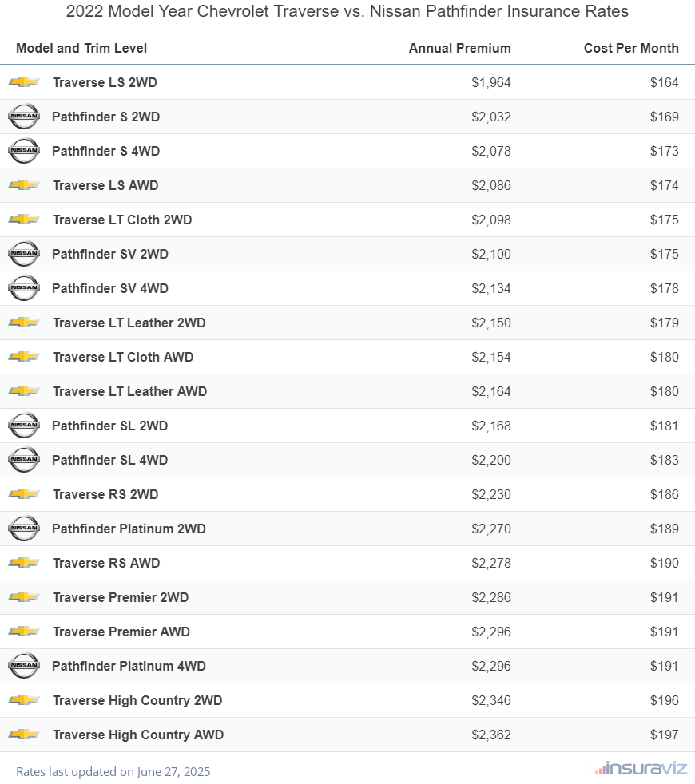Click the Chevrolet logo beside Traverse High Country AWD
695x784 pixels.
[24, 735]
